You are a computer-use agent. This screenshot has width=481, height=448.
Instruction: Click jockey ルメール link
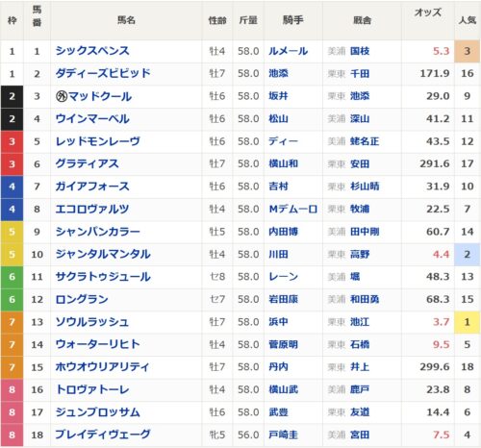(x=288, y=51)
